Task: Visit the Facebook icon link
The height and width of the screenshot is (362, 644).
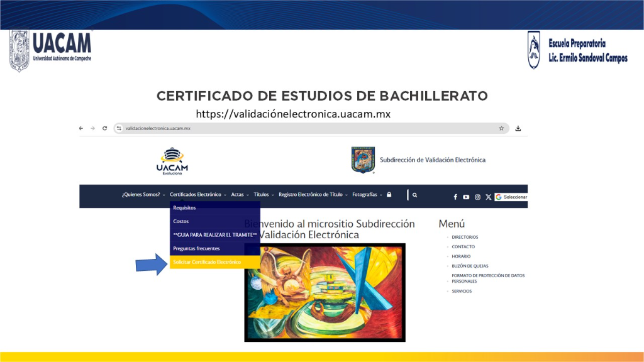Action: (455, 197)
